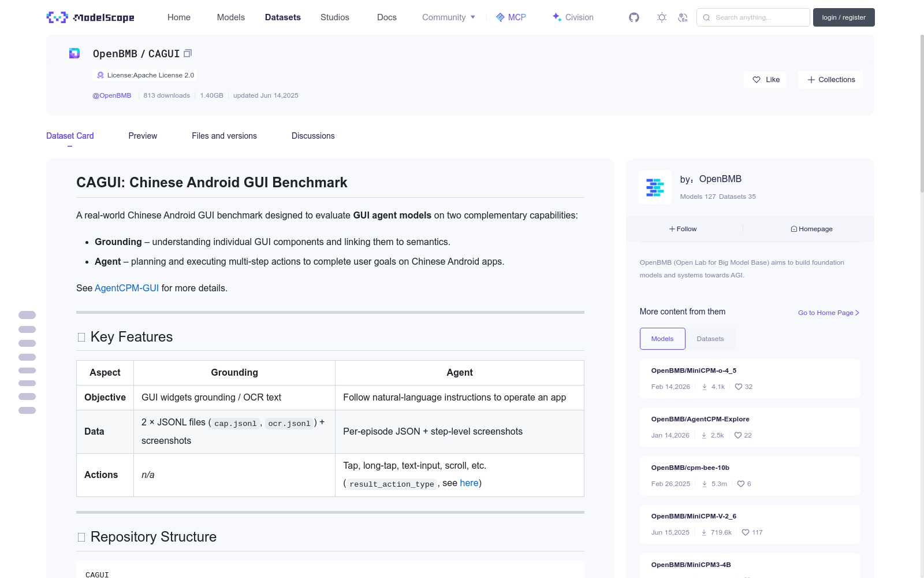924x578 pixels.
Task: Click the 'cap.jsonl' code text
Action: [235, 424]
